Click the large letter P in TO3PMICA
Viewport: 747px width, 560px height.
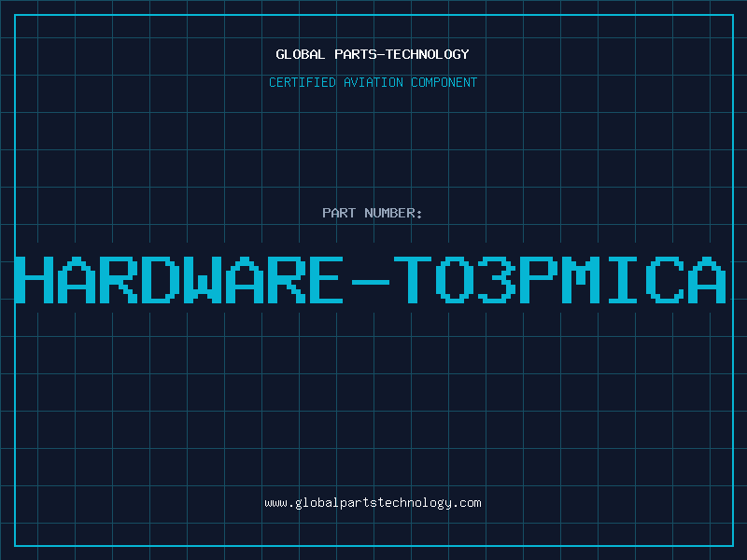point(539,280)
